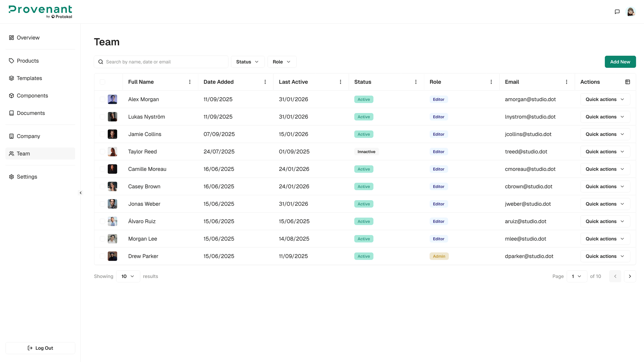Go to next page arrow
This screenshot has height=362, width=644.
click(x=630, y=276)
